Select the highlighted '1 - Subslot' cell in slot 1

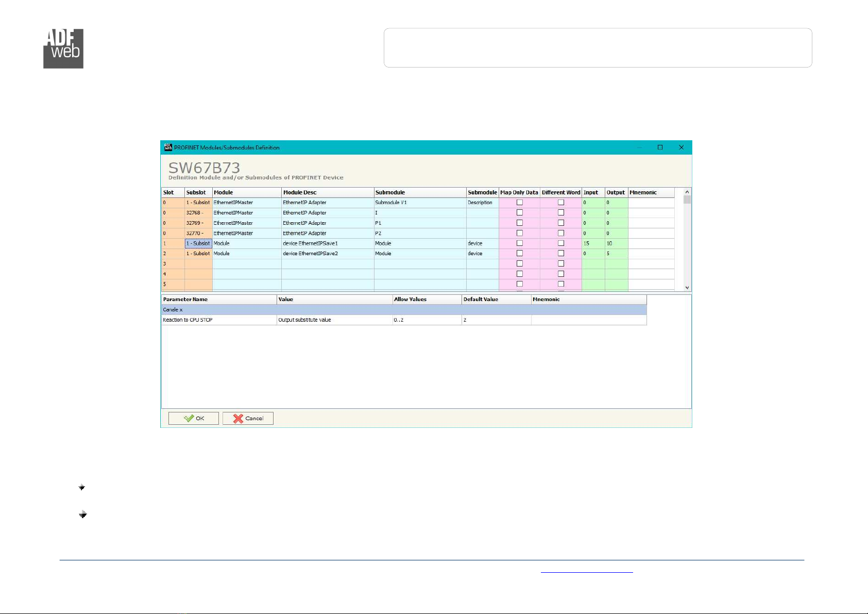click(198, 243)
